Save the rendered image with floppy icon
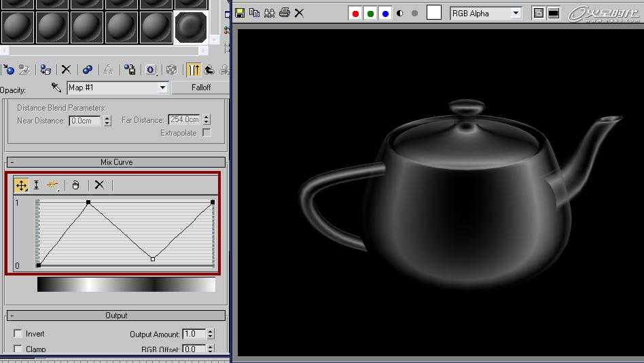 (x=240, y=13)
